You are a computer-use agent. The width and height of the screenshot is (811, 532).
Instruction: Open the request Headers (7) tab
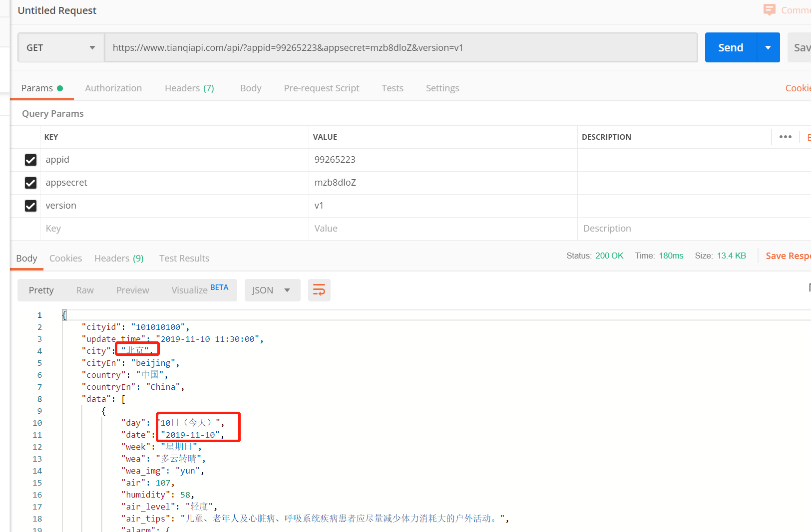(189, 88)
